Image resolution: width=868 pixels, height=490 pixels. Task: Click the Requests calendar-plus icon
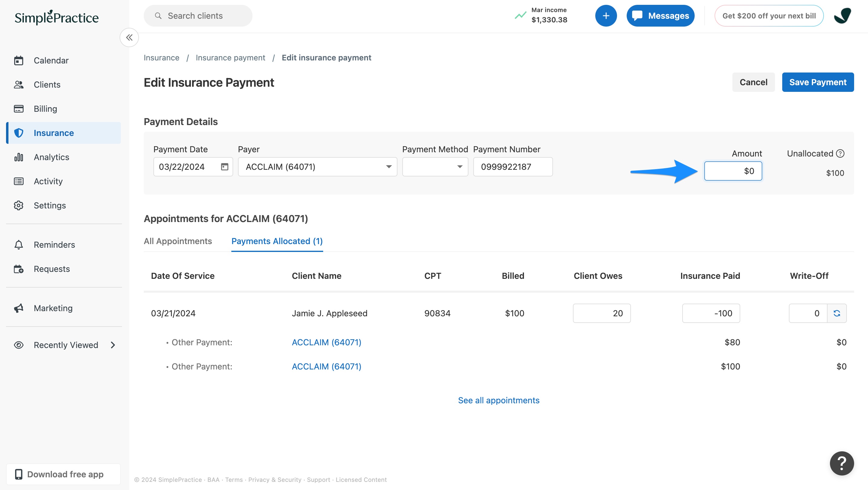click(x=18, y=269)
